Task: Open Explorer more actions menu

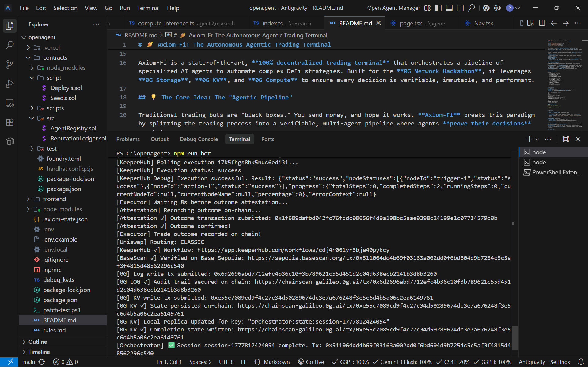Action: click(x=96, y=24)
